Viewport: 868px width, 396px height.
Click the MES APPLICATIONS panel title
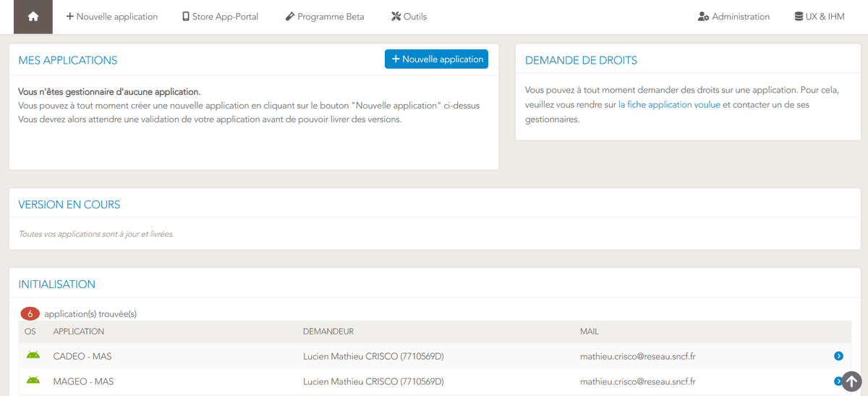pos(68,60)
